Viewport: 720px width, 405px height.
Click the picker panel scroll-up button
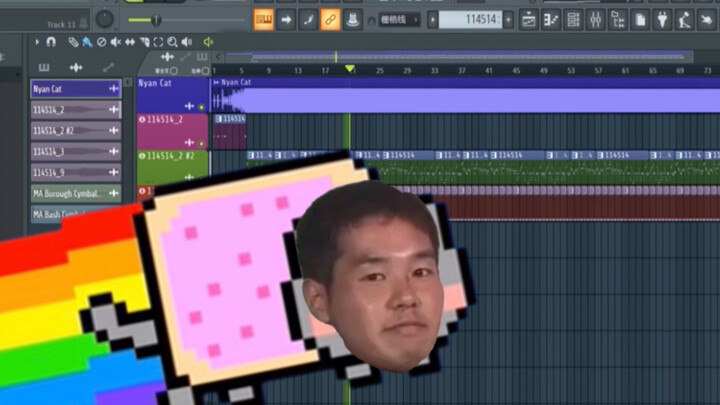[128, 82]
